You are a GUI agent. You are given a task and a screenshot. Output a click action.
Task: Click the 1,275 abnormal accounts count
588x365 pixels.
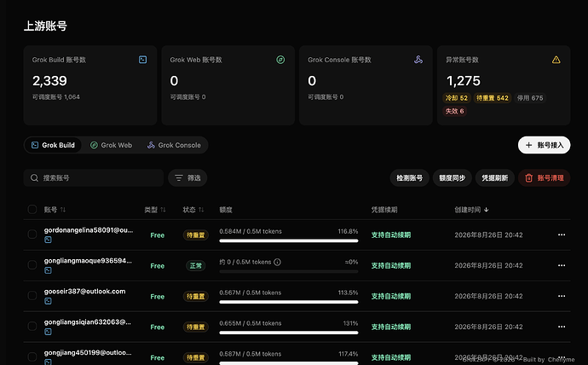click(x=463, y=81)
